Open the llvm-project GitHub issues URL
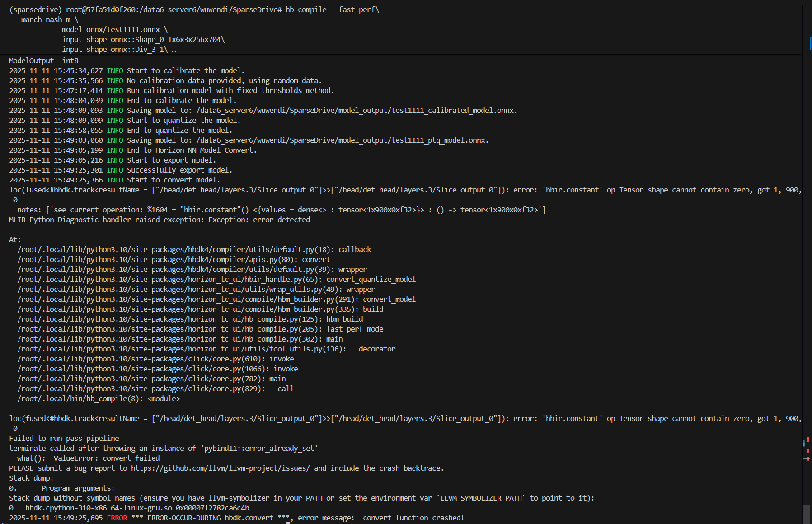The width and height of the screenshot is (812, 524). click(221, 468)
